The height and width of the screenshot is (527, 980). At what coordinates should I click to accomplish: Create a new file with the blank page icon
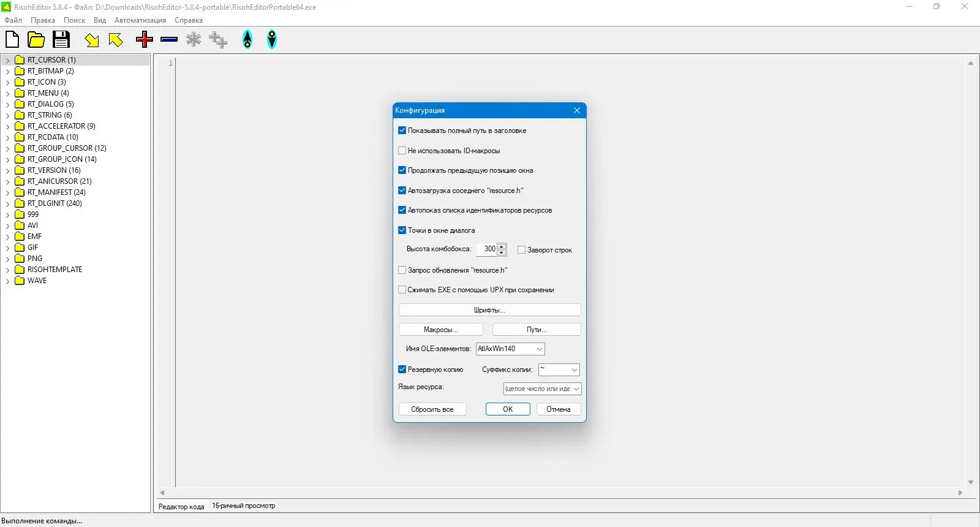coord(12,40)
